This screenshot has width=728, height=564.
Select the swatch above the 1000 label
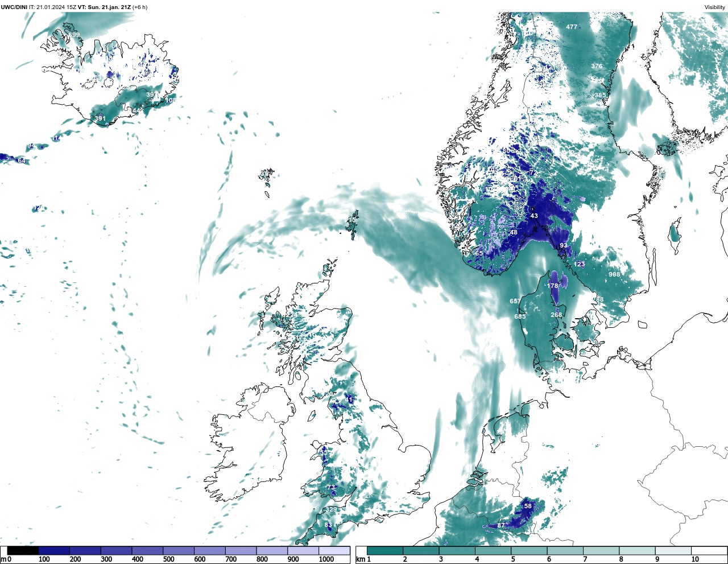point(334,550)
